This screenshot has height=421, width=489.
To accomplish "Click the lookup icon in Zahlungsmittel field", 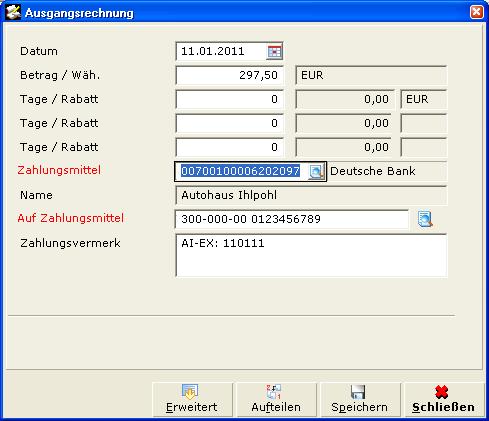I will tap(316, 172).
